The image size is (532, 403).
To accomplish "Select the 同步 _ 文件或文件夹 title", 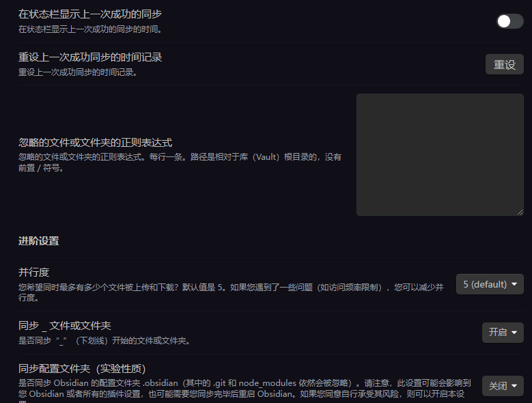I will pos(65,326).
